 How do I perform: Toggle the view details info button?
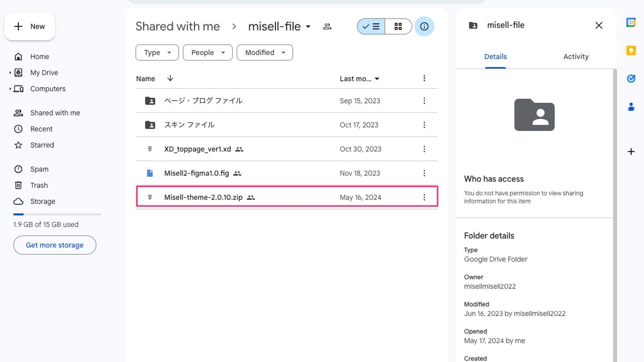pos(424,26)
